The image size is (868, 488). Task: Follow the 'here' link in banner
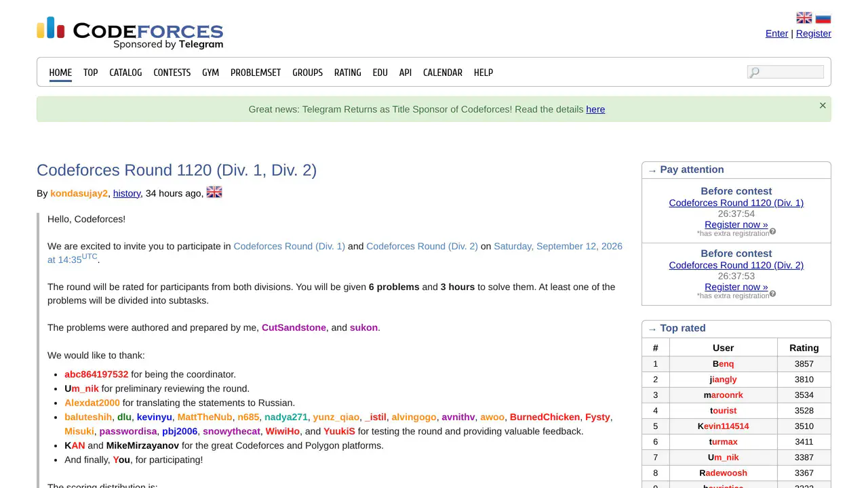pyautogui.click(x=595, y=109)
